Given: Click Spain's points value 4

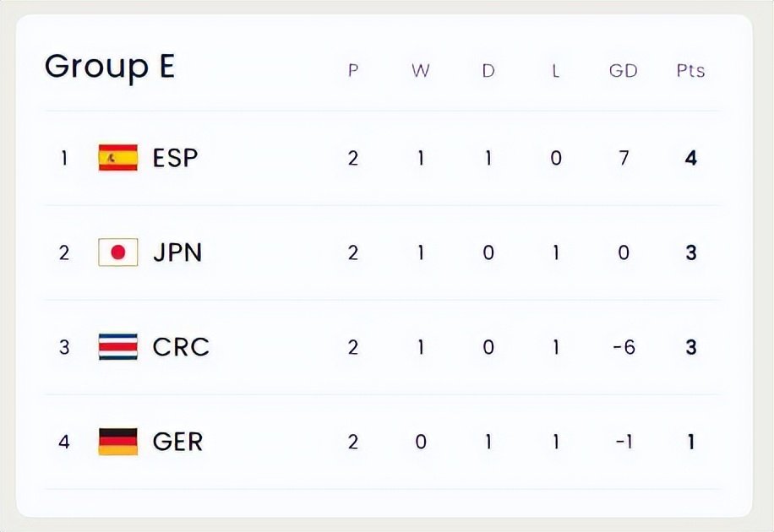Looking at the screenshot, I should (x=690, y=158).
